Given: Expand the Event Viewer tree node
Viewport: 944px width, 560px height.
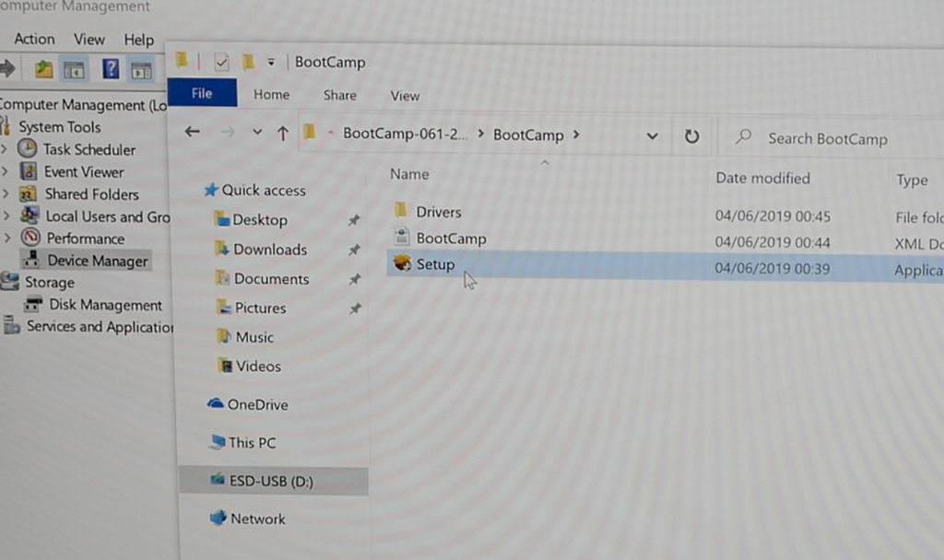Looking at the screenshot, I should click(5, 171).
